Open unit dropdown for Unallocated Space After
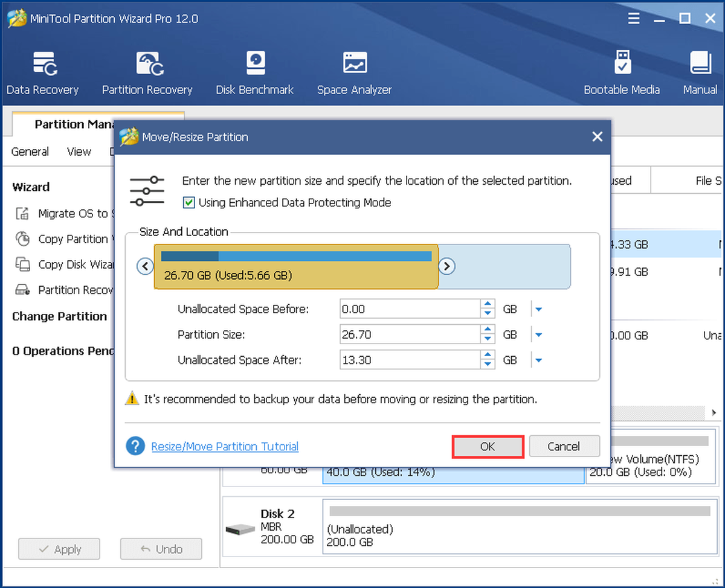 (539, 360)
